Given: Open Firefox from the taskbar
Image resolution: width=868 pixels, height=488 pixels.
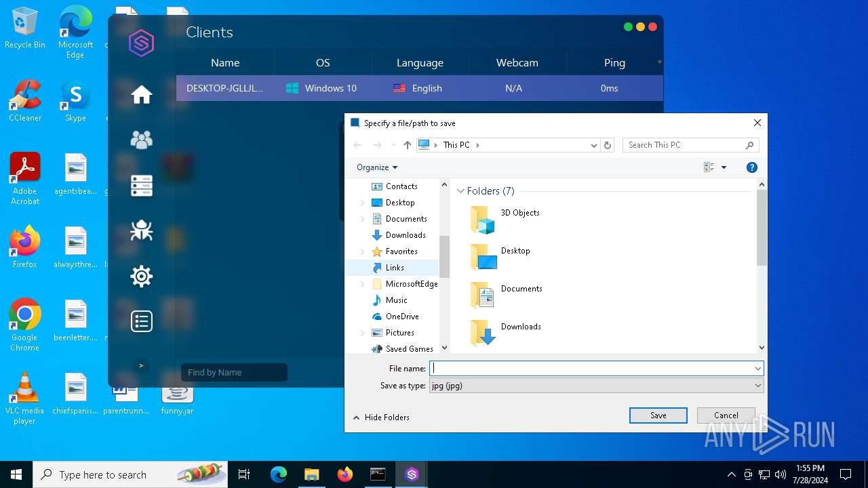Looking at the screenshot, I should point(345,474).
